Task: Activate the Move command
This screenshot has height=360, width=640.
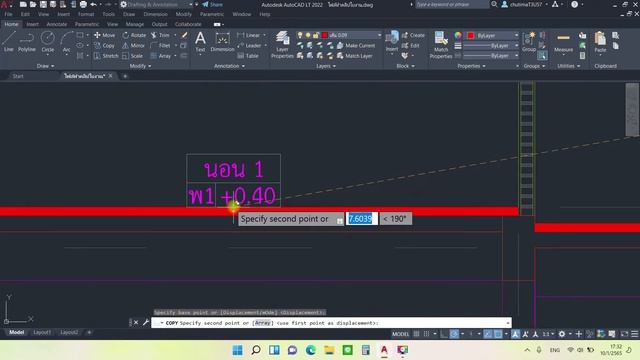Action: click(x=104, y=35)
